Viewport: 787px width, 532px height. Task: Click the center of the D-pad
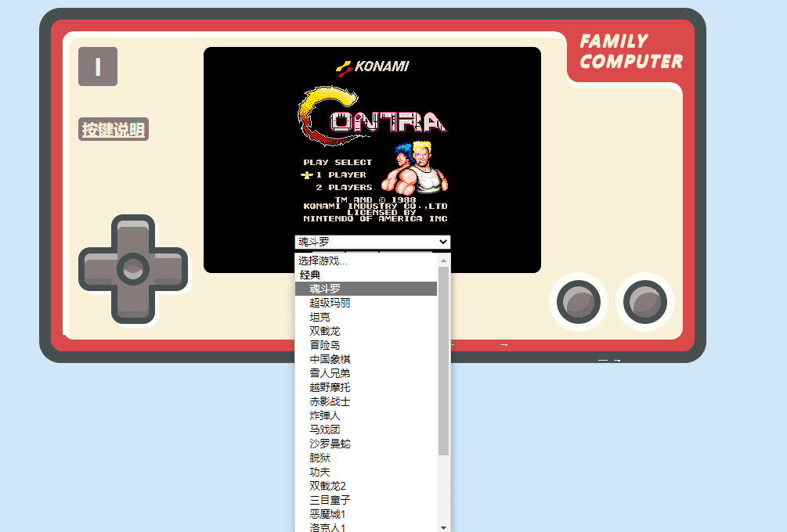[x=133, y=269]
